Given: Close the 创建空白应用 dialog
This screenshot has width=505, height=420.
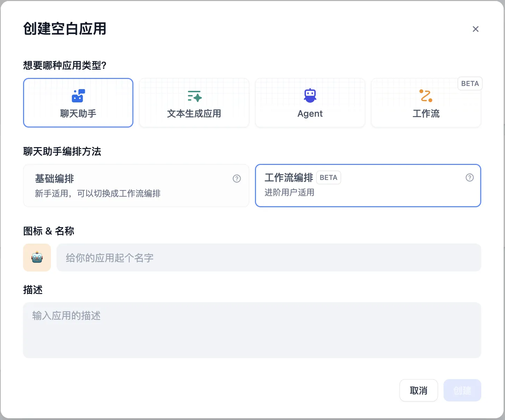Looking at the screenshot, I should click(x=475, y=29).
